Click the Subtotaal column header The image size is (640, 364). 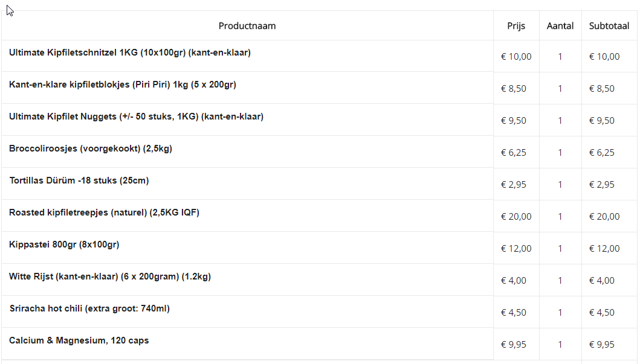coord(609,26)
